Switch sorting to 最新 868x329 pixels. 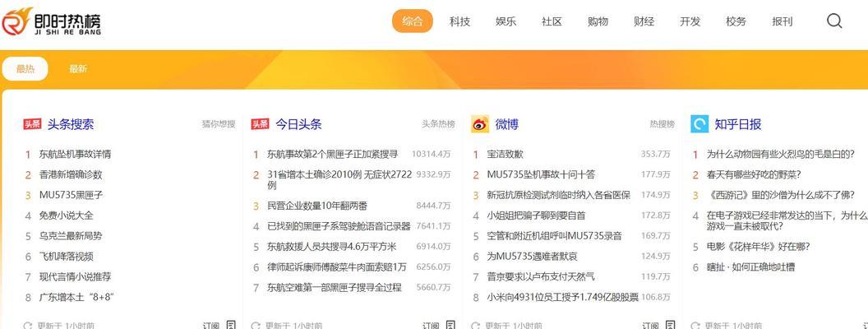point(78,69)
